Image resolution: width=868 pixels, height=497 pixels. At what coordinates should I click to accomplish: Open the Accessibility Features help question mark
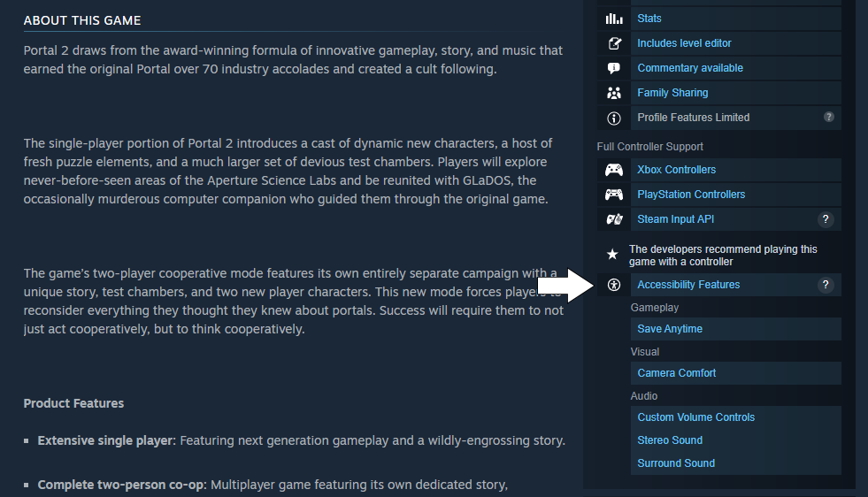click(826, 285)
